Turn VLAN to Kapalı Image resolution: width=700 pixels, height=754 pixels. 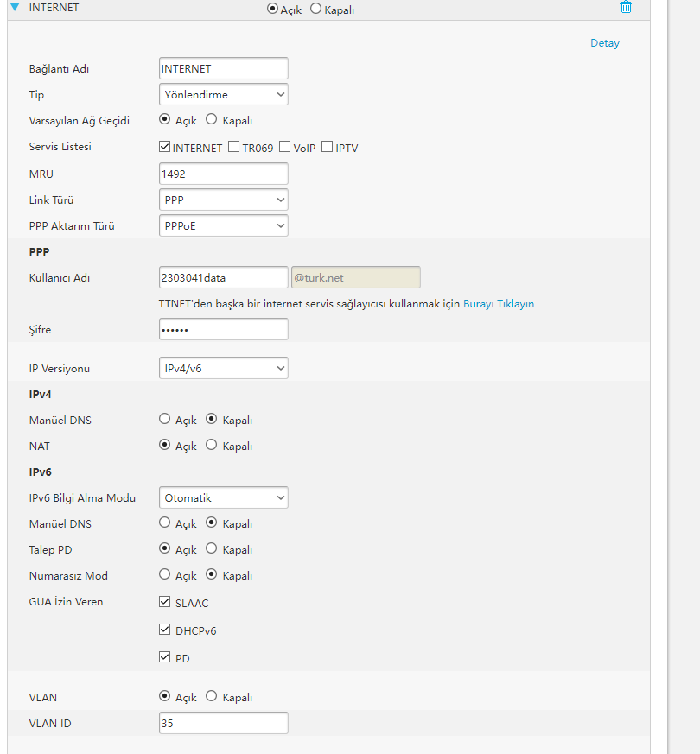[211, 696]
